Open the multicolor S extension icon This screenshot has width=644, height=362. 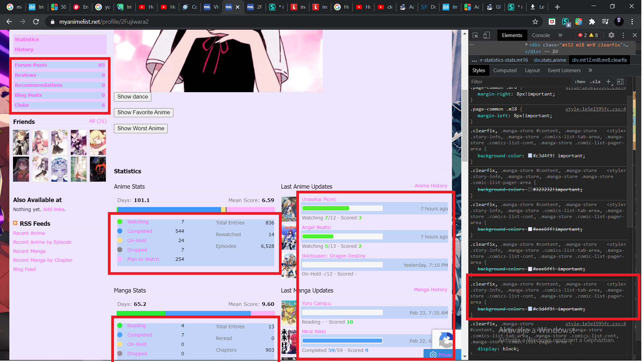pyautogui.click(x=579, y=22)
